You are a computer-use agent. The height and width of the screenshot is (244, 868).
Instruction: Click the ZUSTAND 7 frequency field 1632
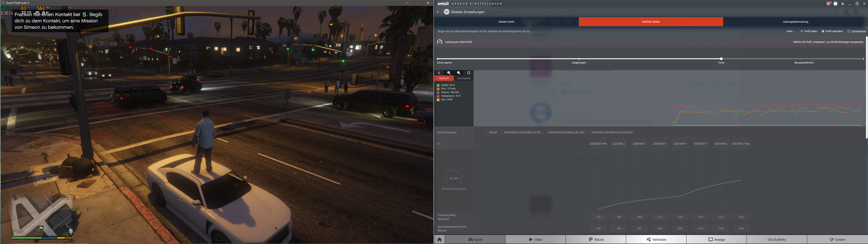tap(741, 217)
